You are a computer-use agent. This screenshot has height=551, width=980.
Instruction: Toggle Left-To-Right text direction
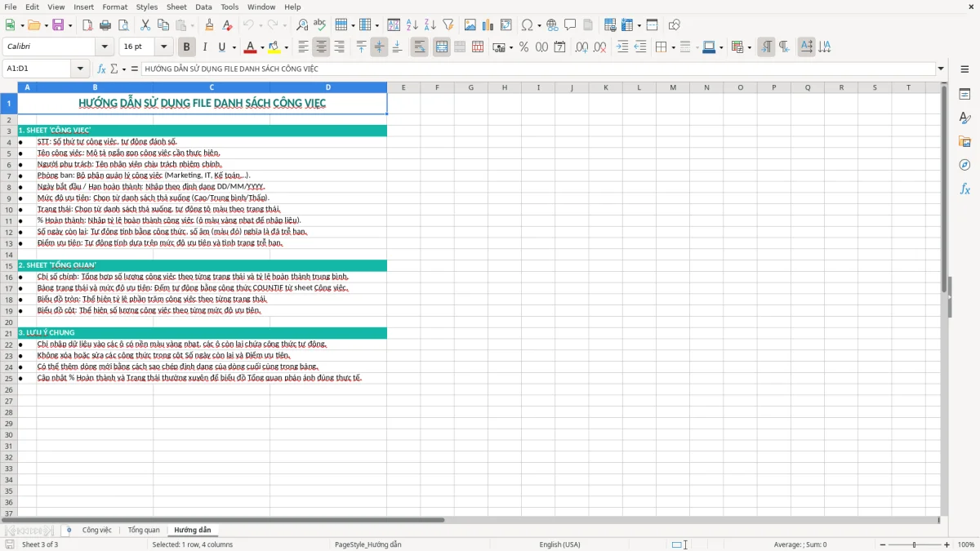tap(766, 47)
